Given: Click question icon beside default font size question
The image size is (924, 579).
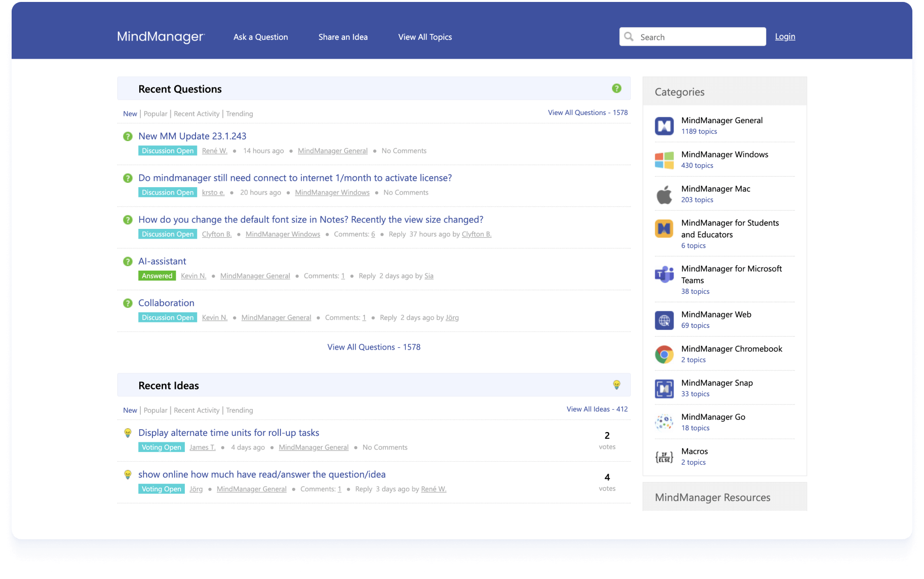Looking at the screenshot, I should pyautogui.click(x=128, y=220).
